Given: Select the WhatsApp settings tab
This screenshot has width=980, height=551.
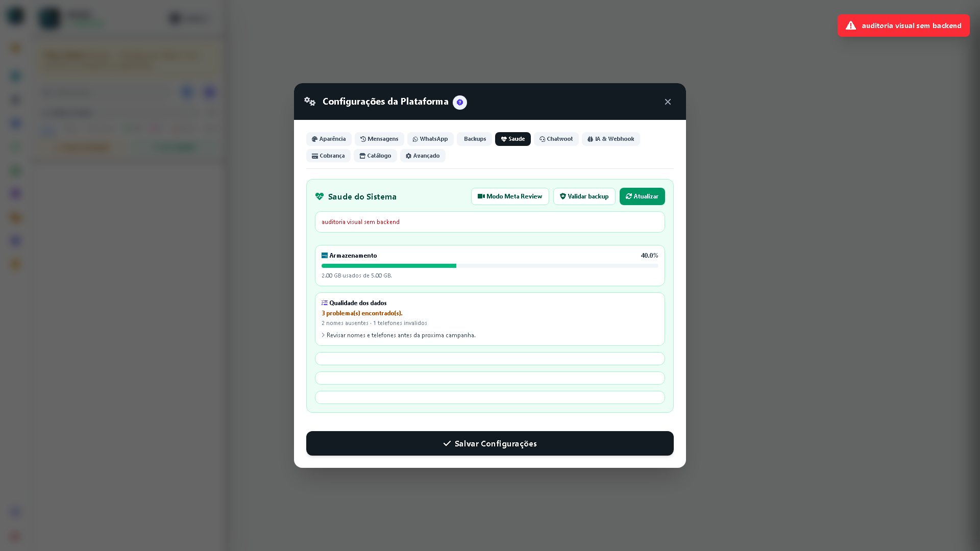Looking at the screenshot, I should tap(430, 139).
